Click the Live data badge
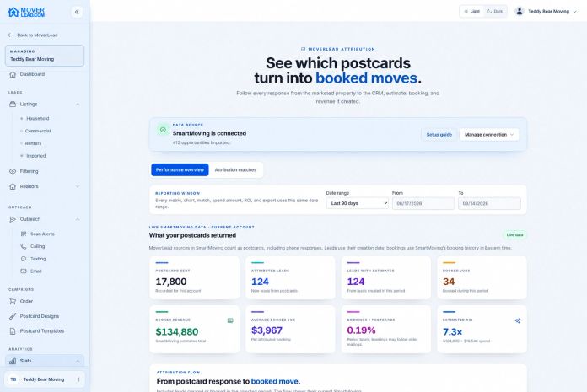Screen dimensions: 587x392 click(x=514, y=235)
